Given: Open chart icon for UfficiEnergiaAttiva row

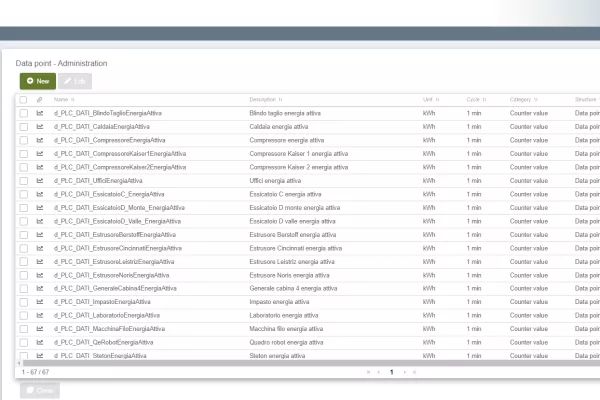Looking at the screenshot, I should pyautogui.click(x=40, y=180).
